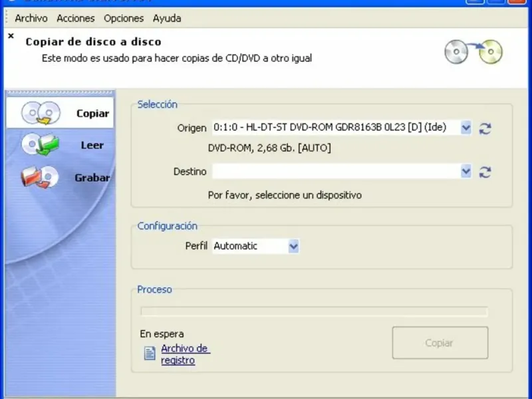532x399 pixels.
Task: Open the Archivo menu
Action: tap(31, 19)
